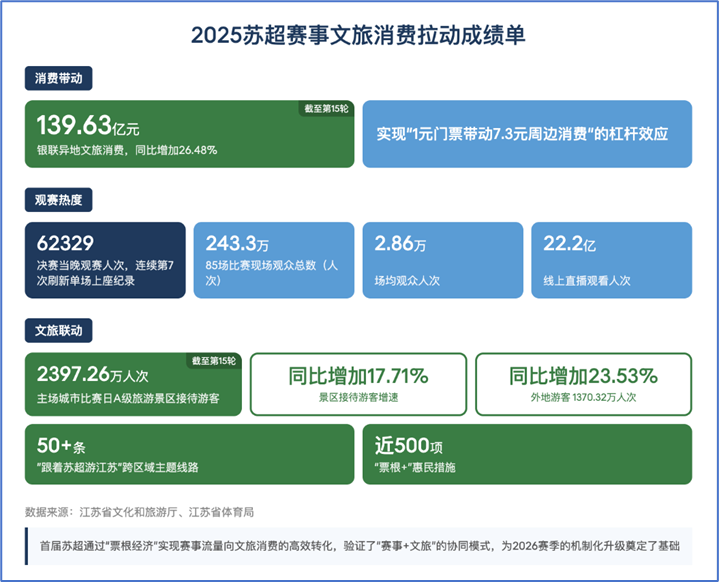Screen dimensions: 719x582
Task: Select the 同比增加17.71% outlined card
Action: (357, 384)
